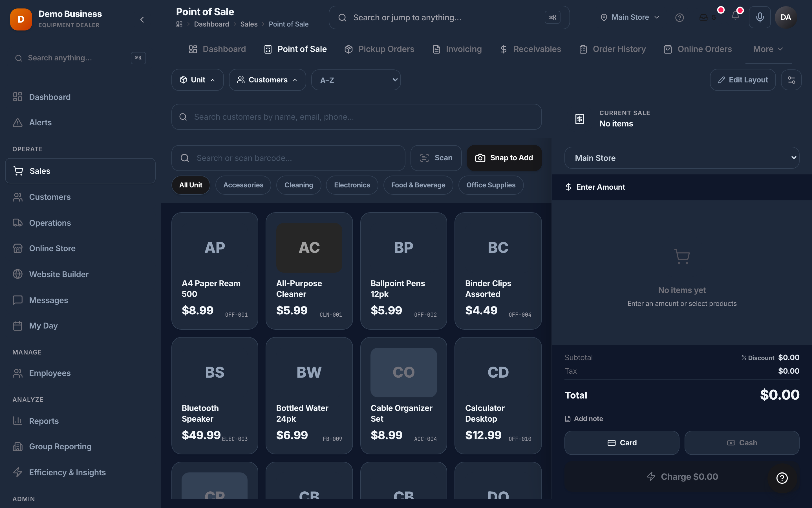812x508 pixels.
Task: Click the sidebar Customers people icon
Action: [x=17, y=197]
